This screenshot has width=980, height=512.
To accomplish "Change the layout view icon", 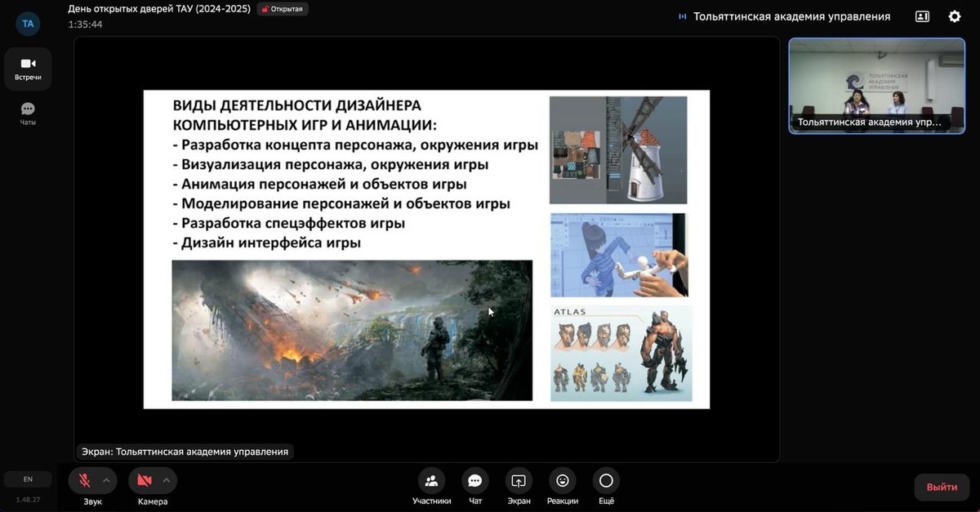I will [922, 16].
